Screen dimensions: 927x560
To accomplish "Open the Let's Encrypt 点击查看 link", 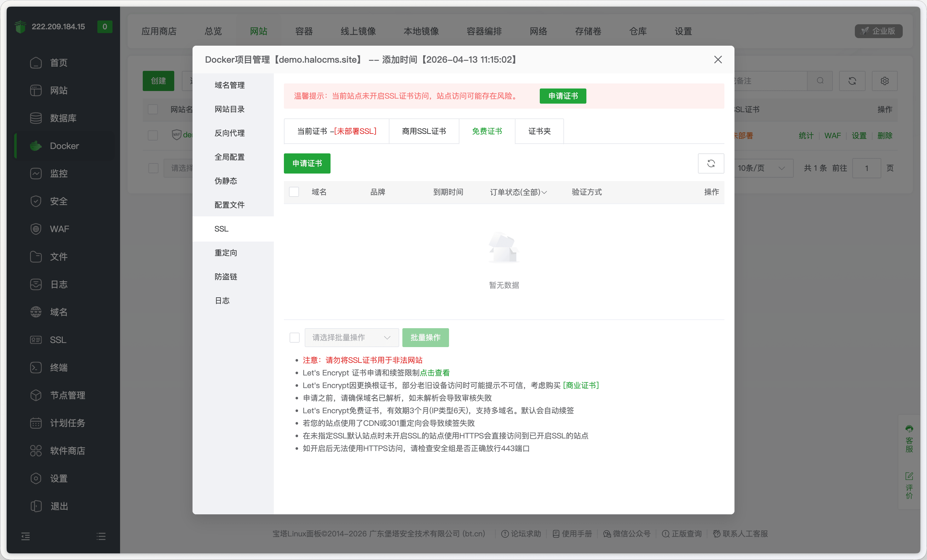I will (x=435, y=373).
